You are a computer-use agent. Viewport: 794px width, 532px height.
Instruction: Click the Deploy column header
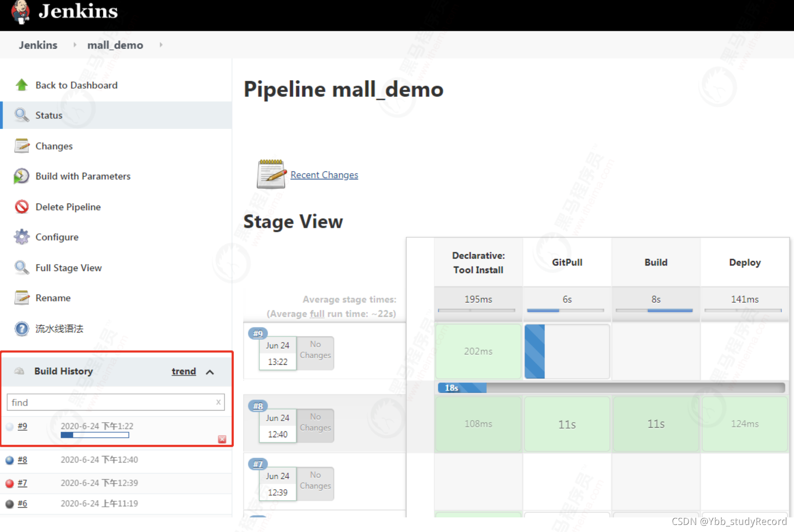pos(745,262)
